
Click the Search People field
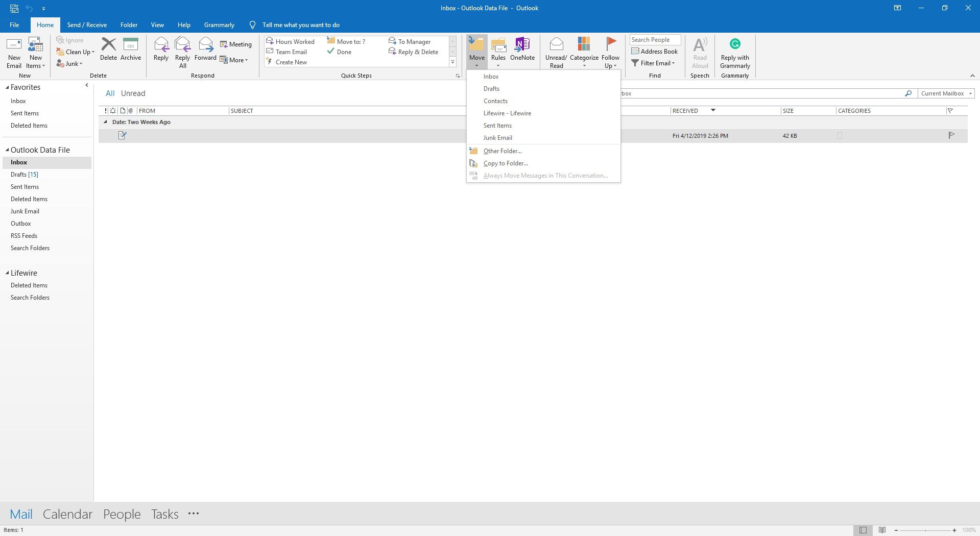(x=655, y=40)
